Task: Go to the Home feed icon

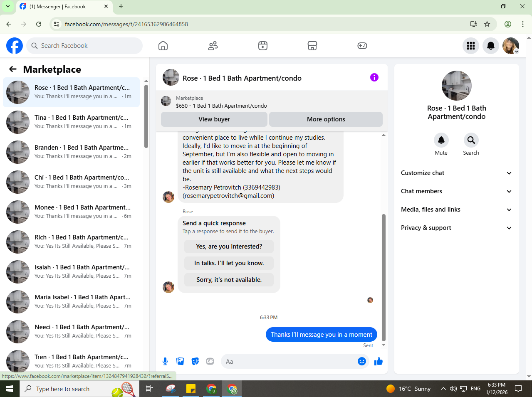Action: tap(163, 46)
